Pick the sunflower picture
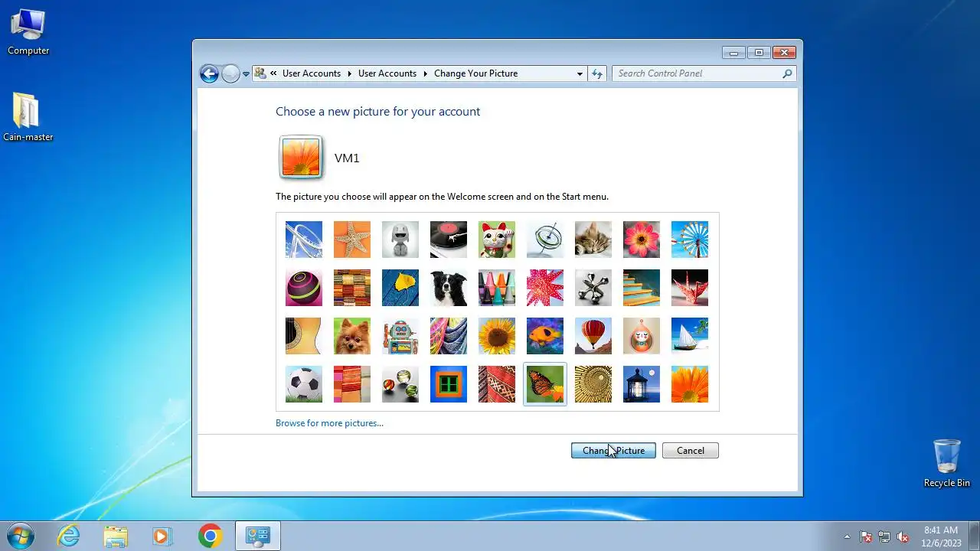The width and height of the screenshot is (980, 551). [x=497, y=336]
